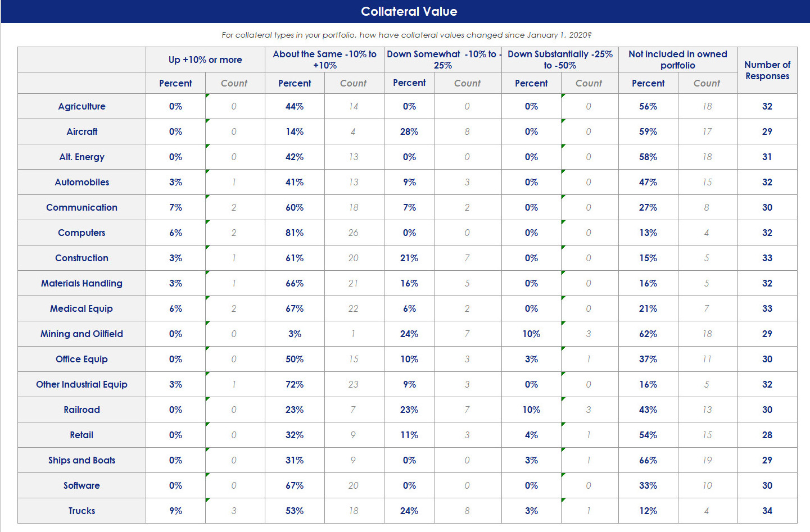Select the Computers row label

(x=82, y=233)
